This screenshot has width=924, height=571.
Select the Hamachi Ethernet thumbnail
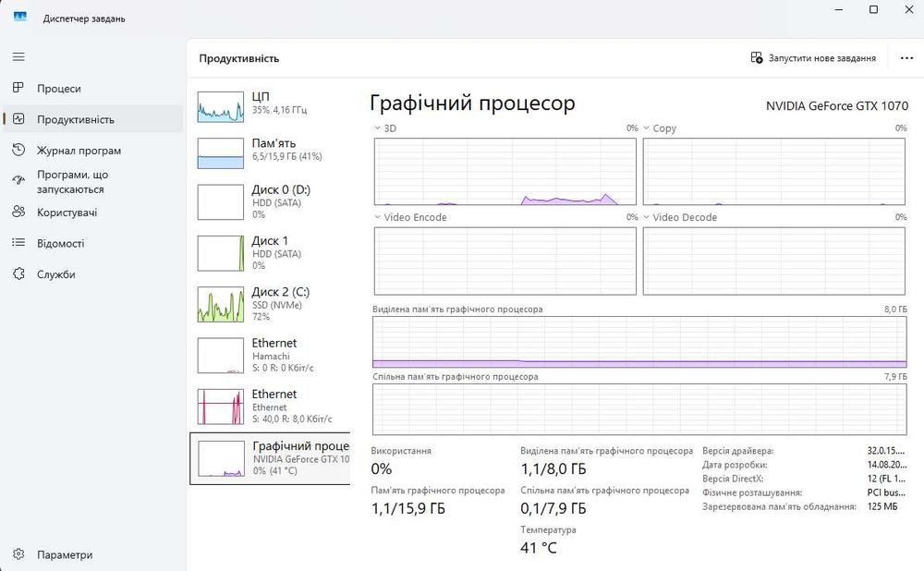pos(221,356)
